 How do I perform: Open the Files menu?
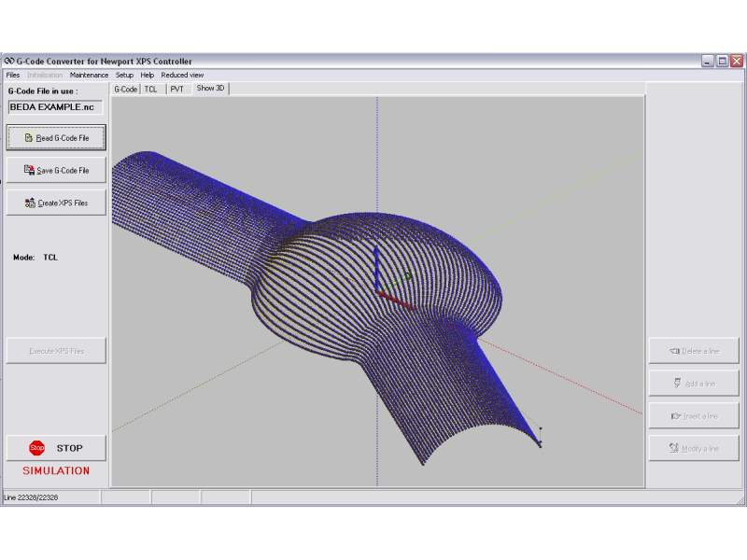pos(13,75)
